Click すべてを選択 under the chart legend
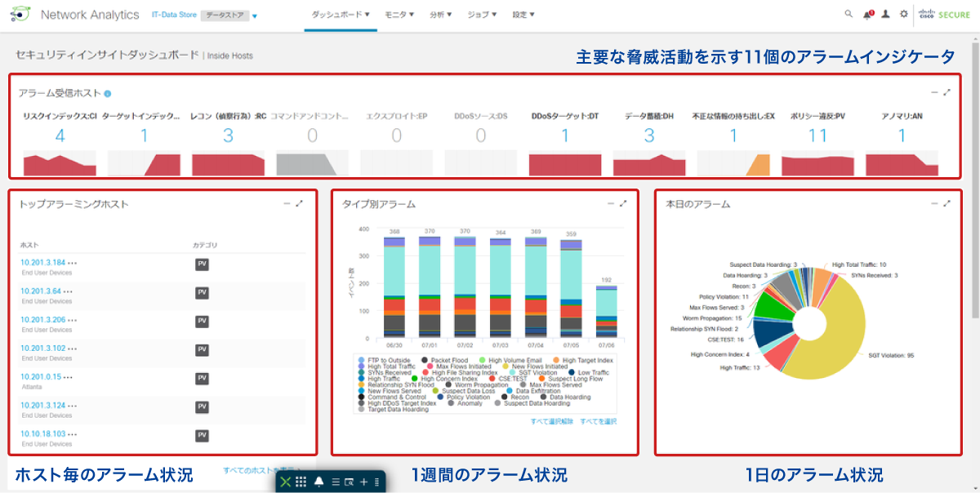 click(x=599, y=422)
